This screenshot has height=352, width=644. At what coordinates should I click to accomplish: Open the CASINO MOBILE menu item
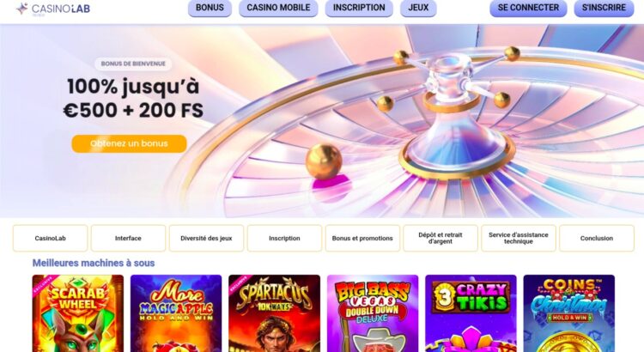tap(278, 8)
